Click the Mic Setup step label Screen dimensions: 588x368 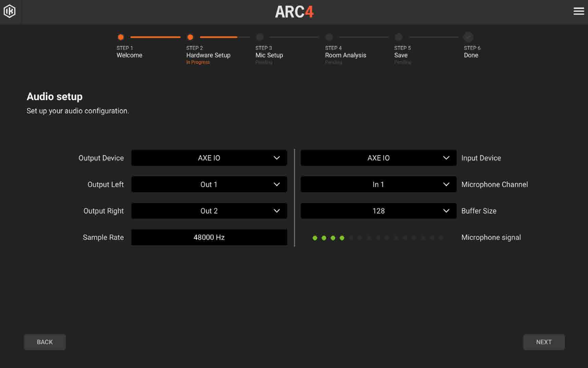269,55
